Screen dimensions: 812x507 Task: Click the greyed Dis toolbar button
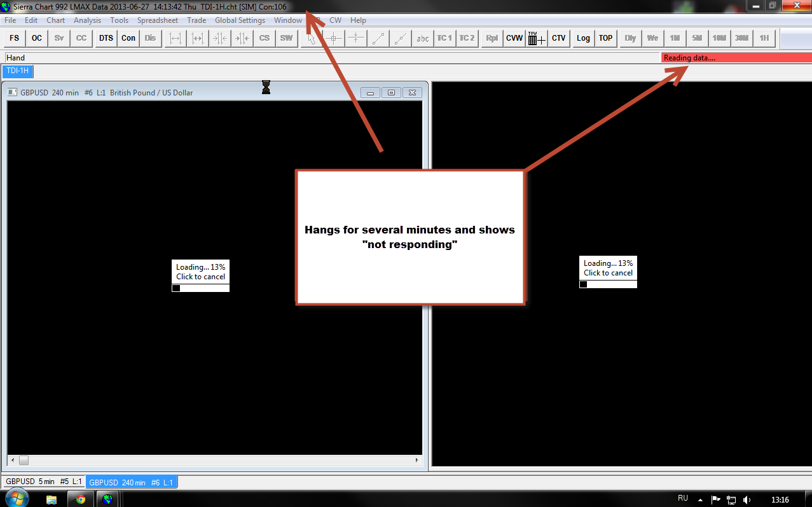click(150, 38)
